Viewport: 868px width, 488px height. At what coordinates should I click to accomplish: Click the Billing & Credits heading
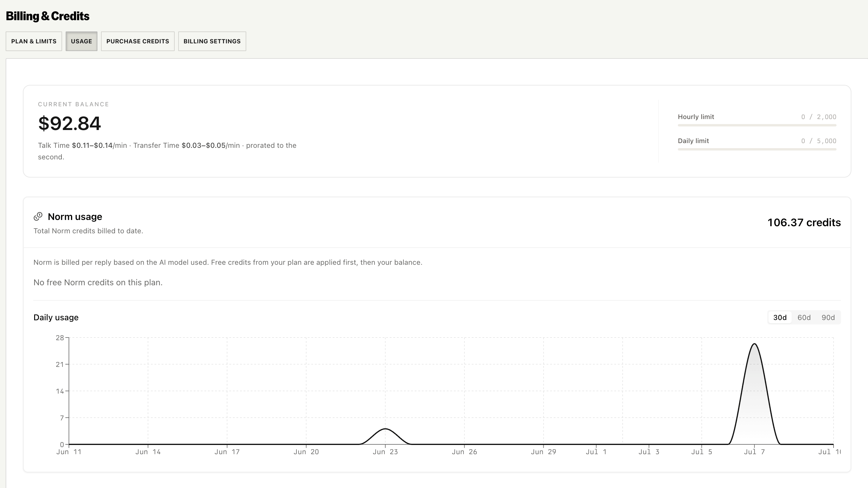coord(48,16)
